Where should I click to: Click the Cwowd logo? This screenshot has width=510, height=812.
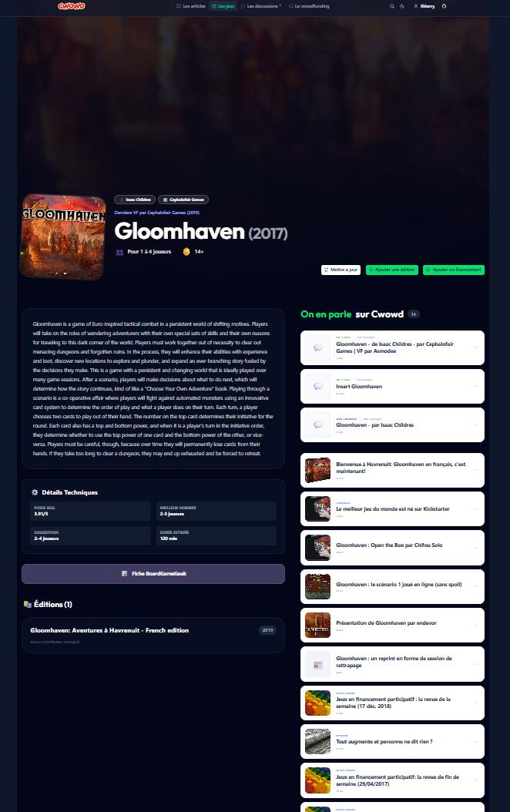71,6
